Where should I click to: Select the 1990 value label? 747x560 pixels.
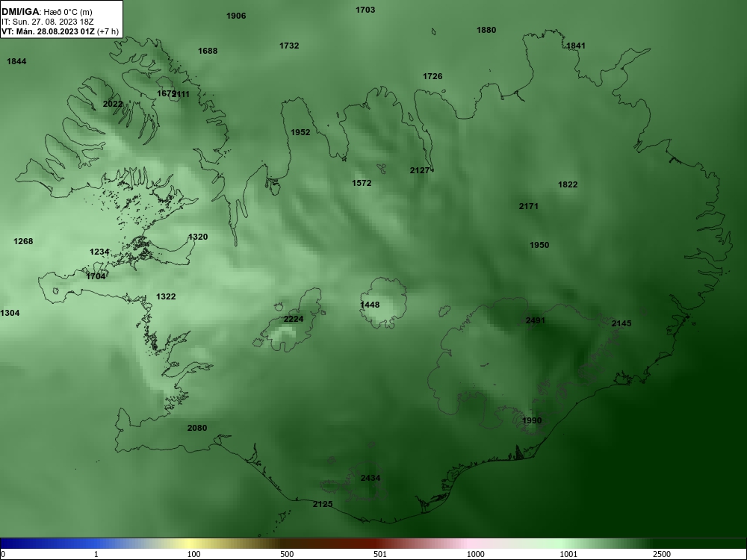tap(532, 420)
